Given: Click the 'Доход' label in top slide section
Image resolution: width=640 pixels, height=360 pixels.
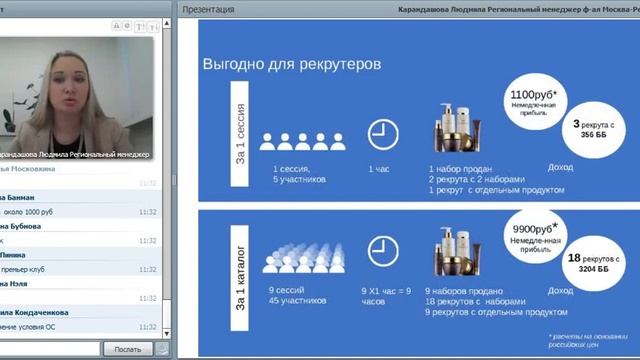Looking at the screenshot, I should pos(560,167).
